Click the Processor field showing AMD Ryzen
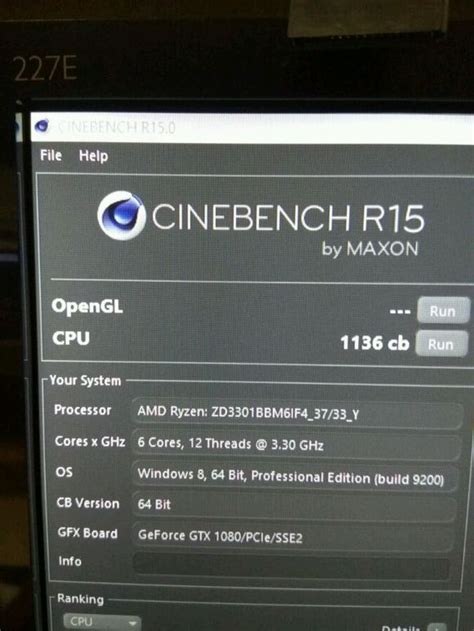This screenshot has height=631, width=474. 298,414
